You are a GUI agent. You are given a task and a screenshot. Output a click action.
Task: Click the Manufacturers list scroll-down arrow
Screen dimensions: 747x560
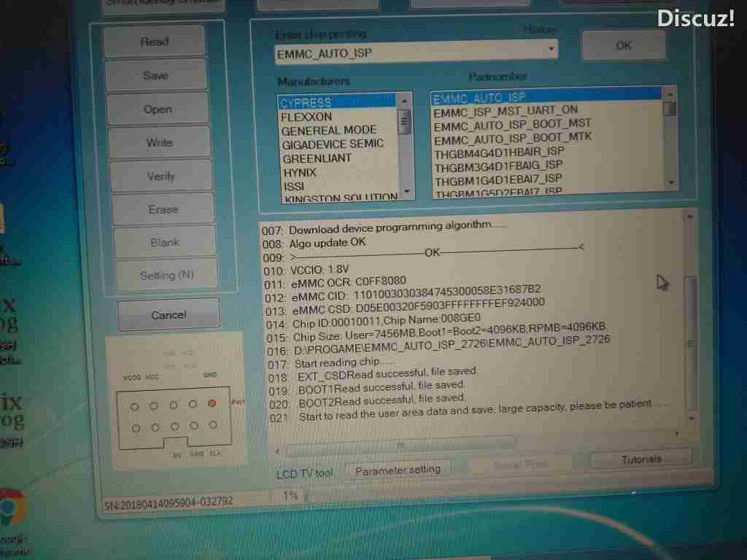[x=405, y=192]
